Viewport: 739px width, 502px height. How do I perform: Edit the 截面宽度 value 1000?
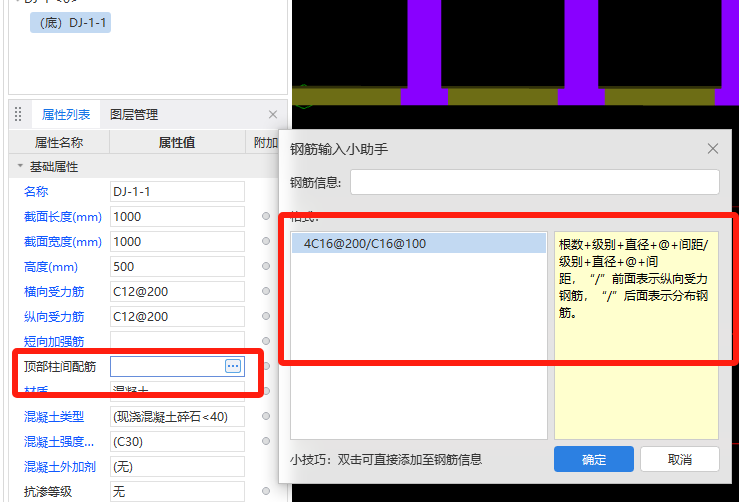pos(177,241)
